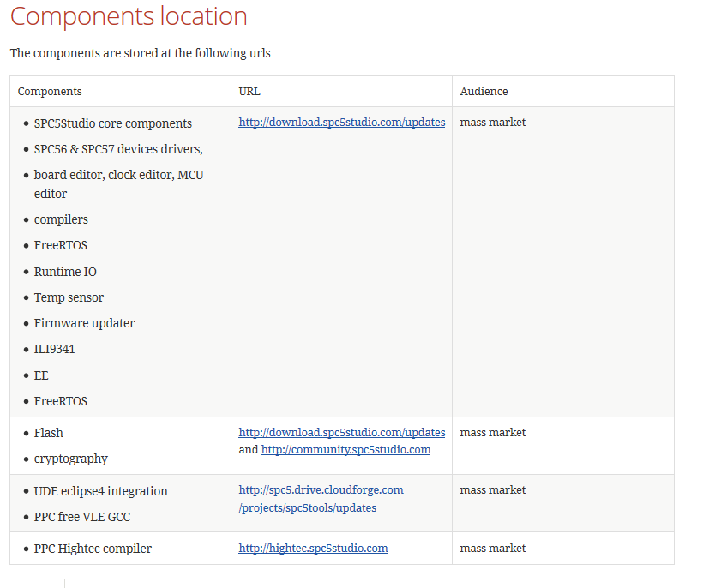This screenshot has height=588, width=715.
Task: Click 'The components are stored at the following urls'
Action: pos(141,53)
